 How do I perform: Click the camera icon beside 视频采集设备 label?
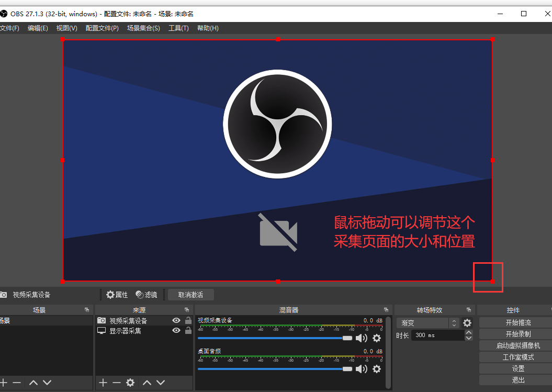coord(3,295)
